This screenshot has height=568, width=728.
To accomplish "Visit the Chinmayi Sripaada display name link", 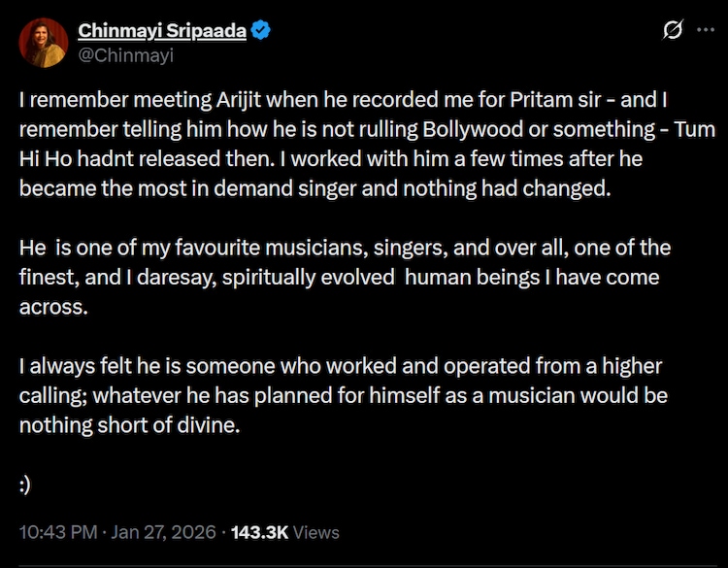I will click(x=162, y=31).
